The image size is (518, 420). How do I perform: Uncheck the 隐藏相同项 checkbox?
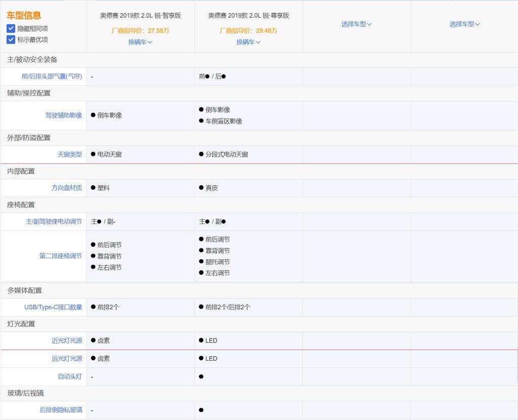coord(11,28)
